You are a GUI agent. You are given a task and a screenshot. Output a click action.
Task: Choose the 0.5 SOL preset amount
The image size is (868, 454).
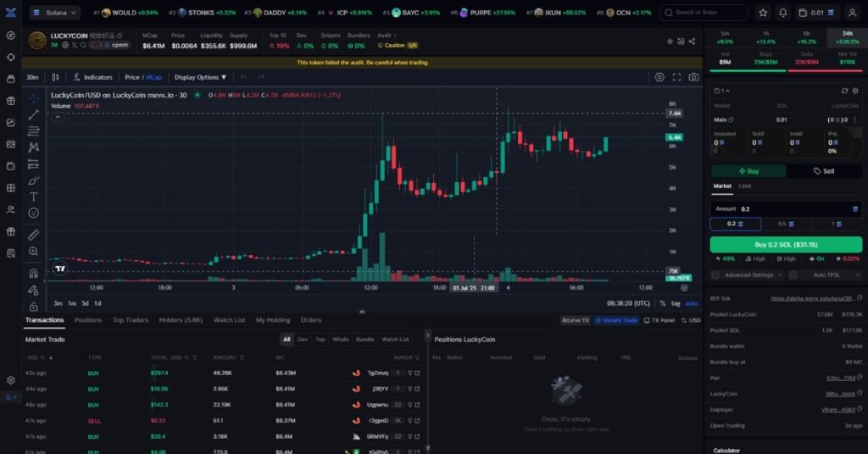[x=786, y=224]
